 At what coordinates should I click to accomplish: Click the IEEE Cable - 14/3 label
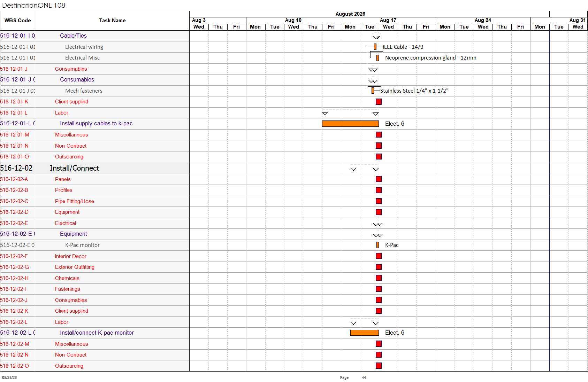click(403, 47)
